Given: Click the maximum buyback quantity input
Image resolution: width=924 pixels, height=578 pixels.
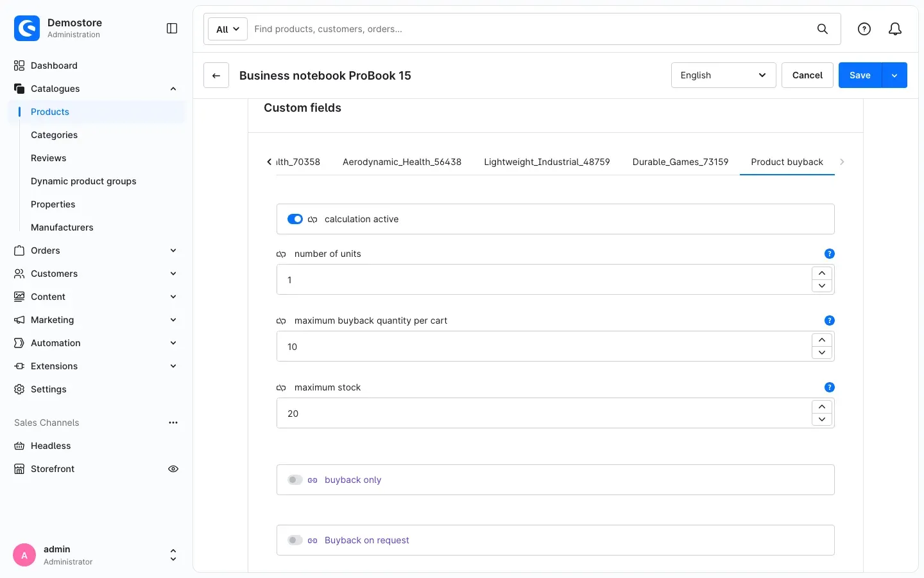Looking at the screenshot, I should coord(544,347).
